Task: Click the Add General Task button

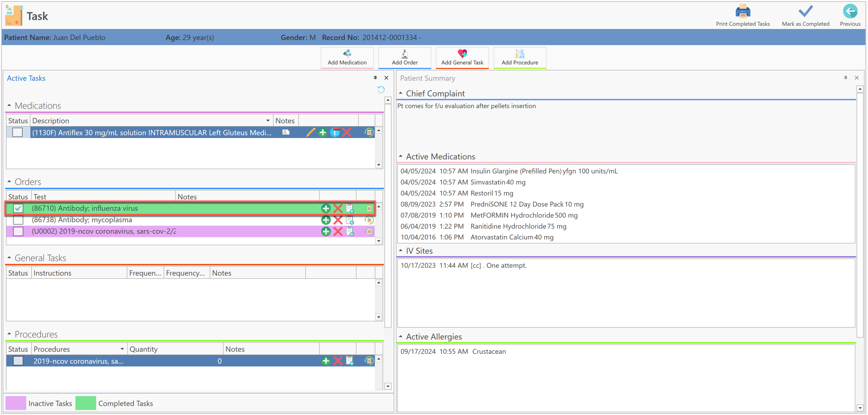Action: (462, 58)
